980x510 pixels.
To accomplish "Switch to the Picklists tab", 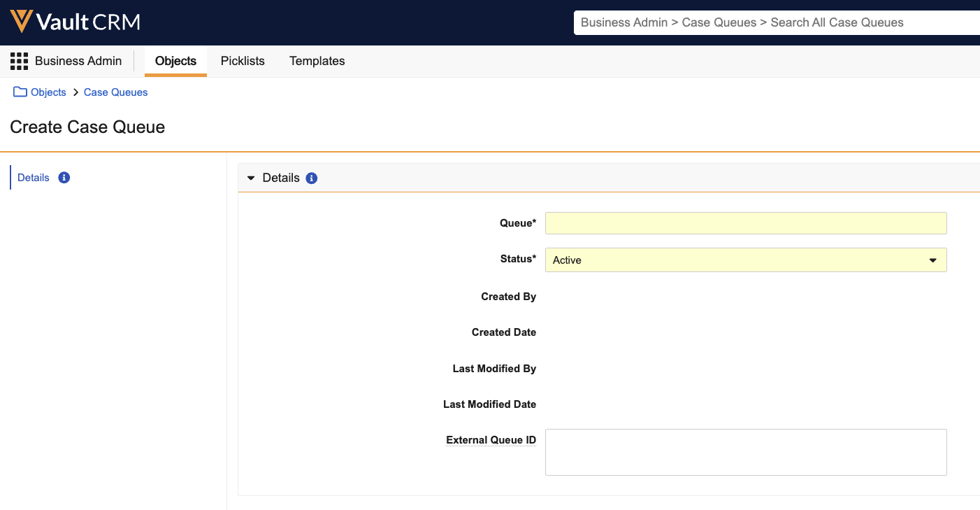I will pos(243,62).
